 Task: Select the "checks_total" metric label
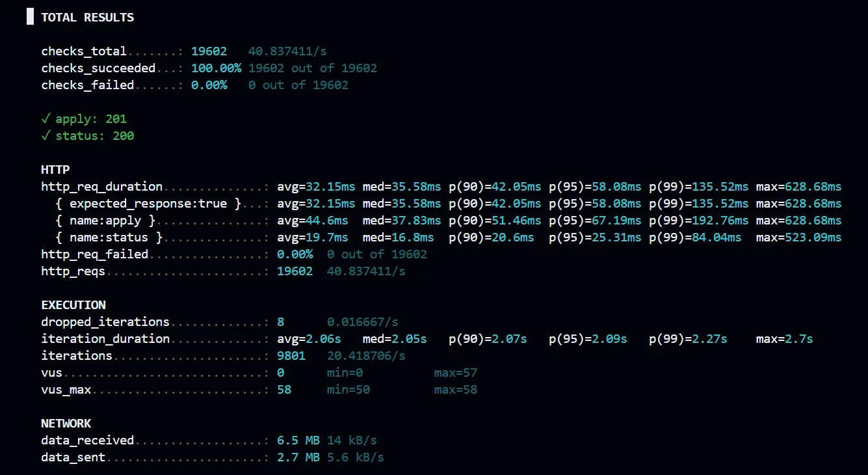[84, 51]
